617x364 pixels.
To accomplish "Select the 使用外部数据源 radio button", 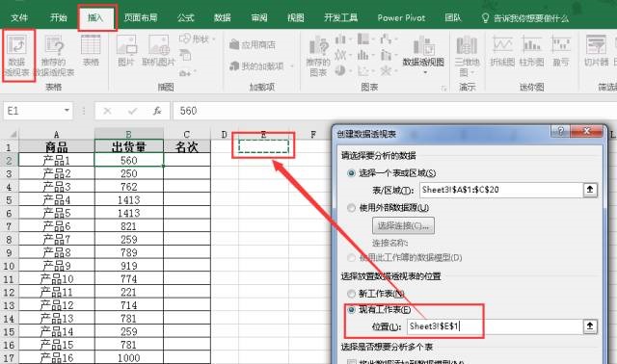I will point(351,208).
